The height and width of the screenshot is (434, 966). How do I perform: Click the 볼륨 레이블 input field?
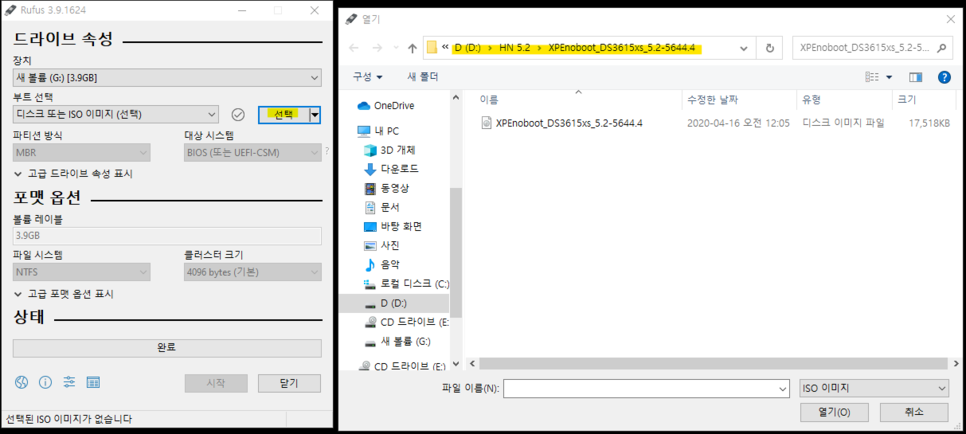[x=167, y=236]
